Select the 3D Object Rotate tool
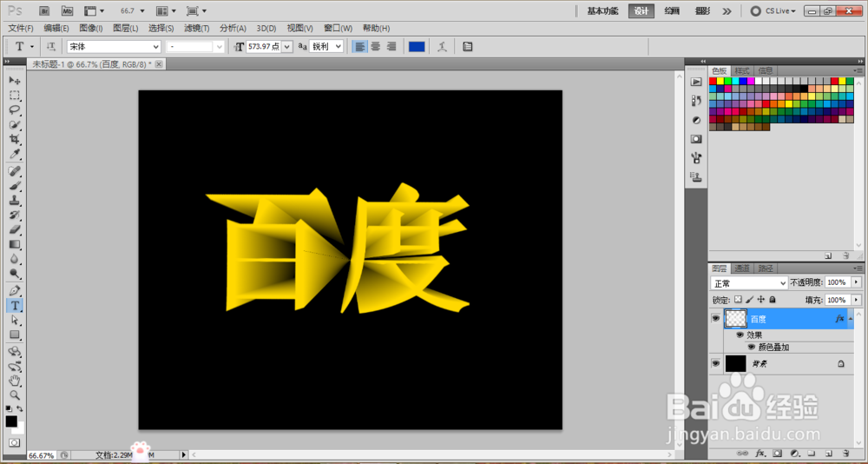This screenshot has height=464, width=868. click(x=15, y=351)
